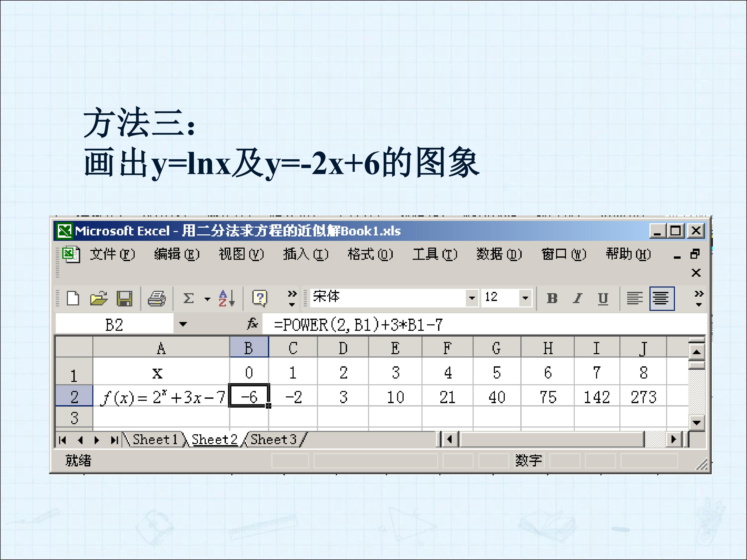Viewport: 747px width, 560px height.
Task: Toggle Italic formatting
Action: (x=577, y=298)
